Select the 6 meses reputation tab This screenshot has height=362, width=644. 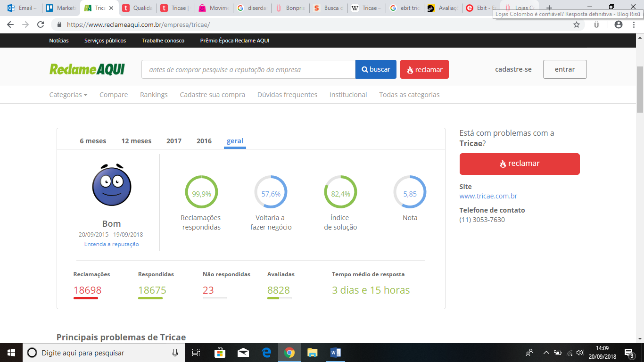(93, 141)
